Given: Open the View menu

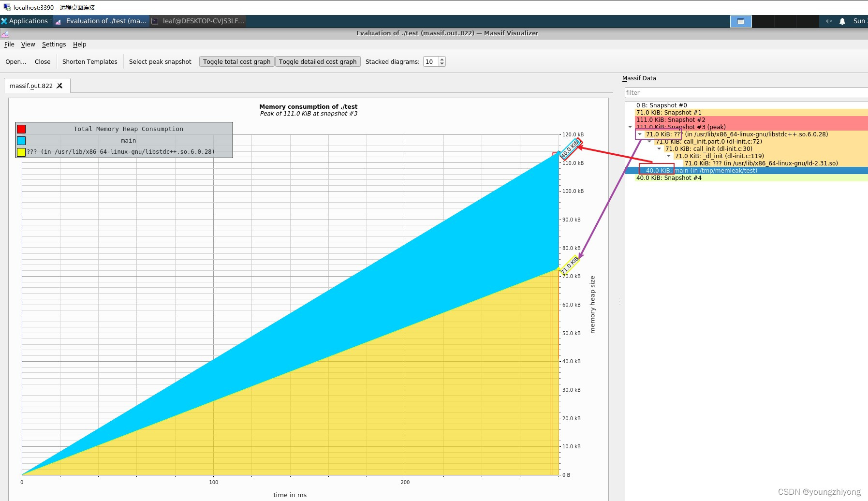Looking at the screenshot, I should click(28, 44).
